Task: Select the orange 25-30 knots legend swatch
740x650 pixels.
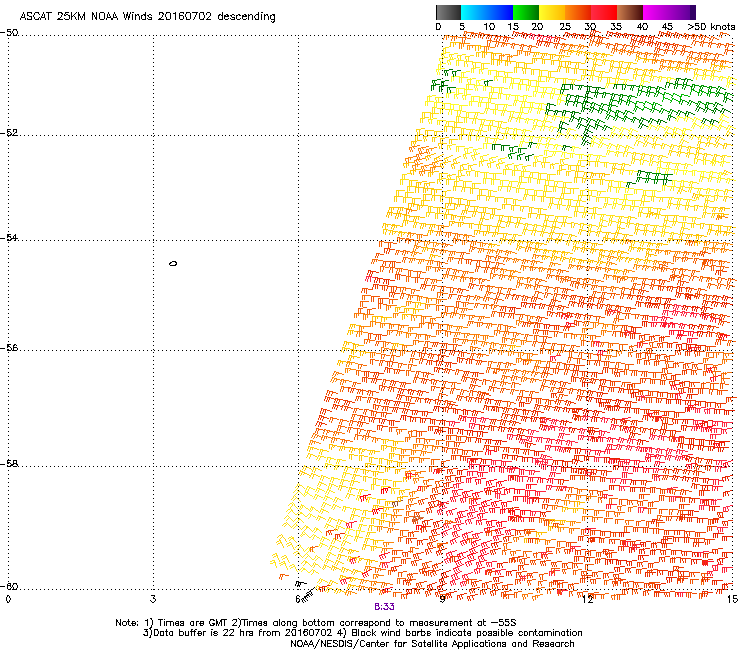Action: coord(578,12)
